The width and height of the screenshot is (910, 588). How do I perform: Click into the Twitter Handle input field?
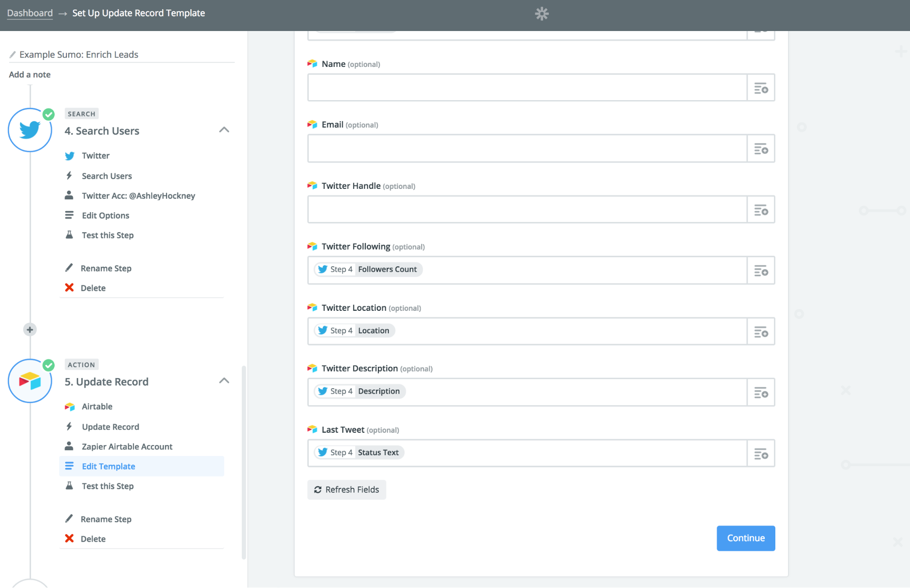(527, 210)
